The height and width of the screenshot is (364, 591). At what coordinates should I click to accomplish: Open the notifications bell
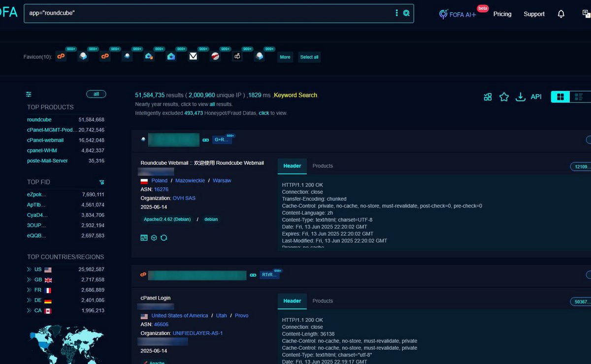[561, 14]
